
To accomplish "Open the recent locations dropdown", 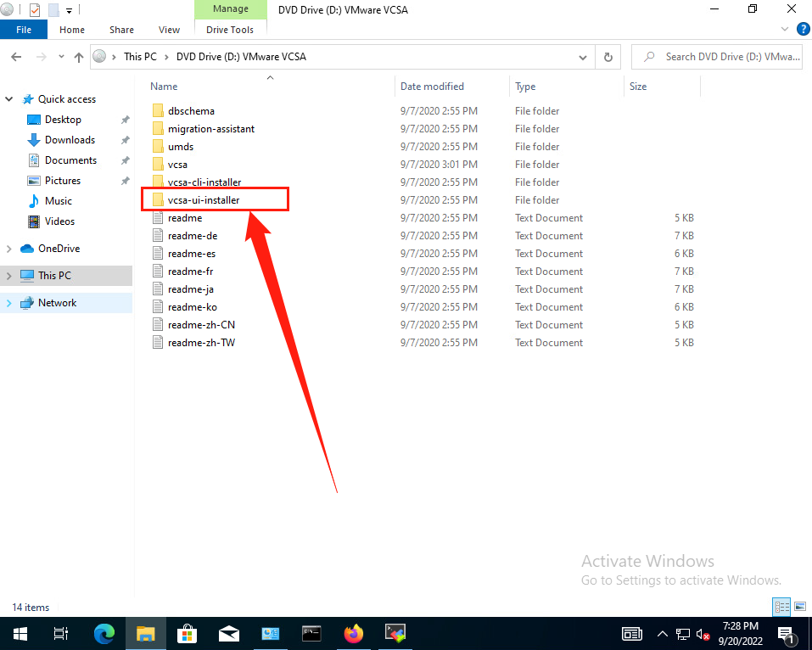I will click(x=61, y=57).
